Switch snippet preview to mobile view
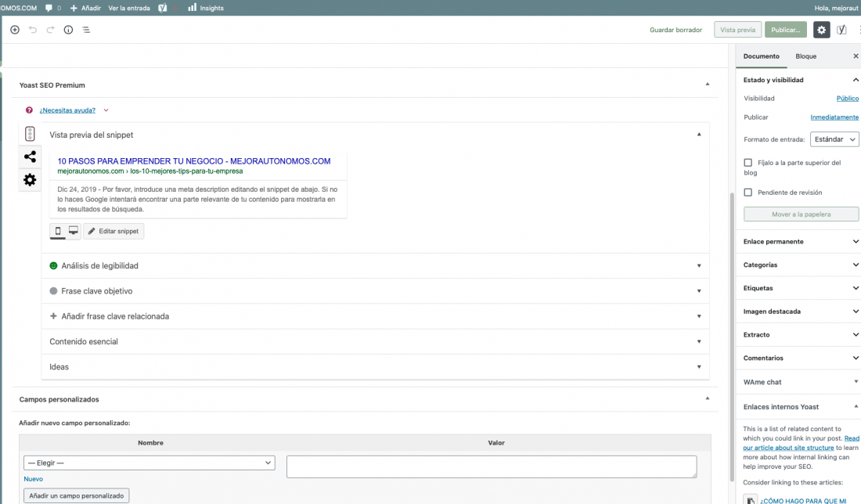The width and height of the screenshot is (861, 504). pos(58,231)
